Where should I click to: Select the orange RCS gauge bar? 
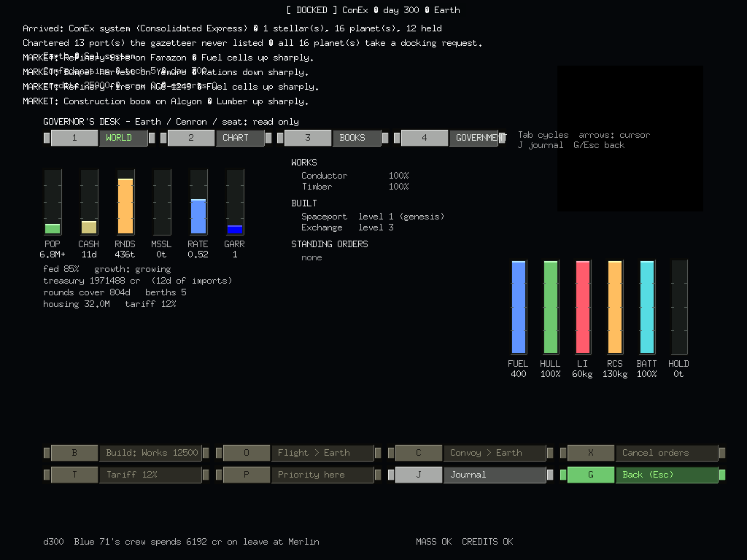[x=615, y=307]
